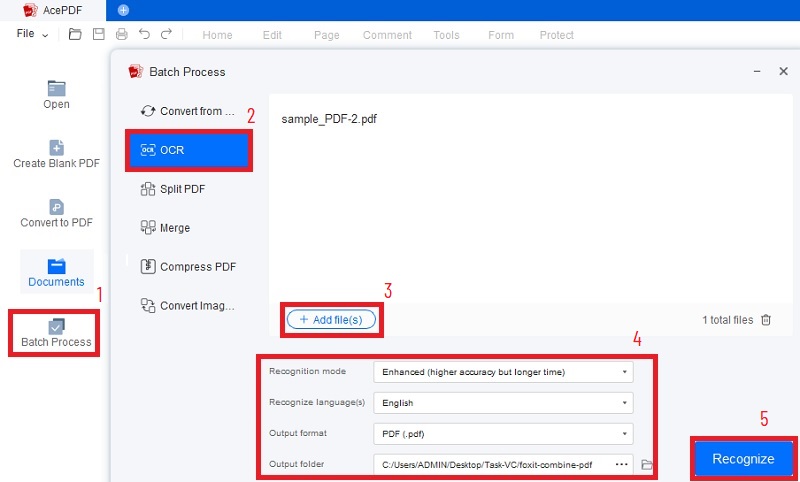Open the File menu
800x482 pixels.
tap(32, 34)
